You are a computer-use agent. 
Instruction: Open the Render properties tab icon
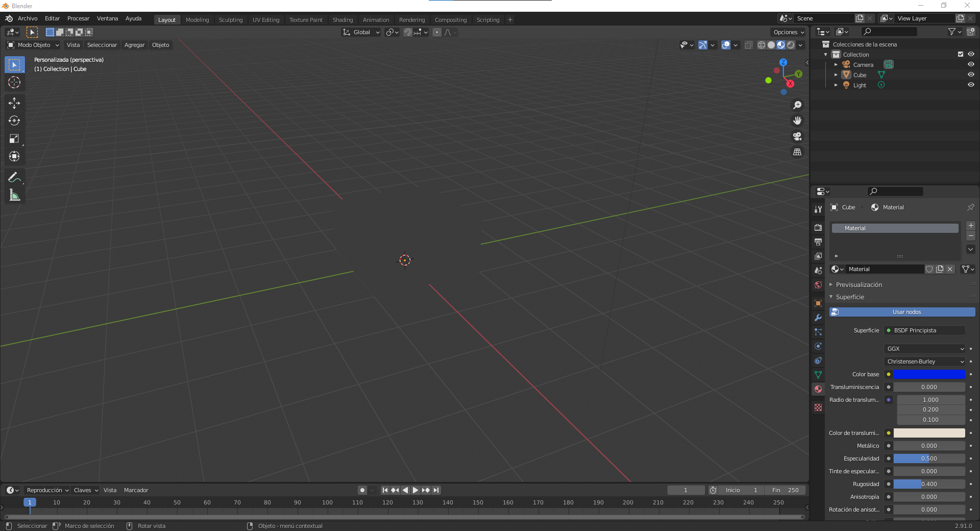(818, 227)
